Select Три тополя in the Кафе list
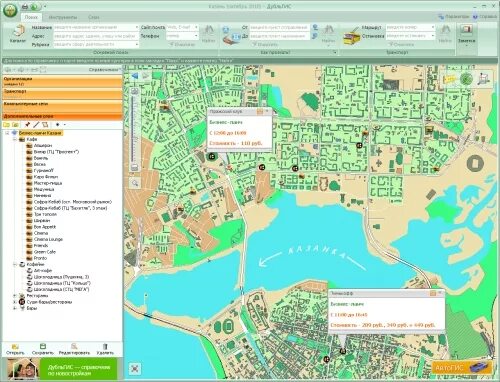 45,214
